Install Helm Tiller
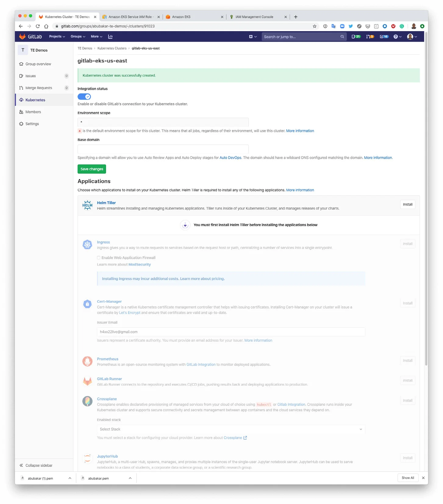443x504 pixels. [407, 204]
